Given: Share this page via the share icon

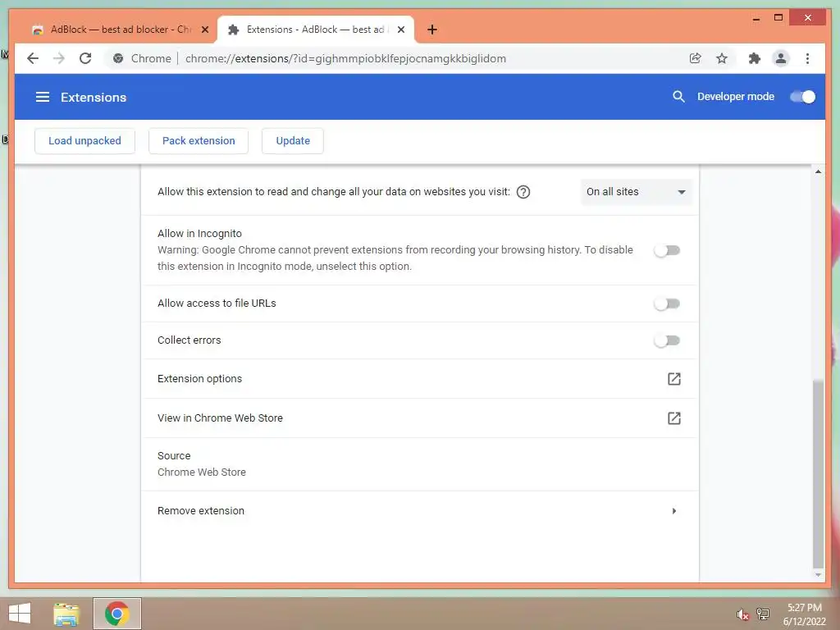Looking at the screenshot, I should coord(696,58).
